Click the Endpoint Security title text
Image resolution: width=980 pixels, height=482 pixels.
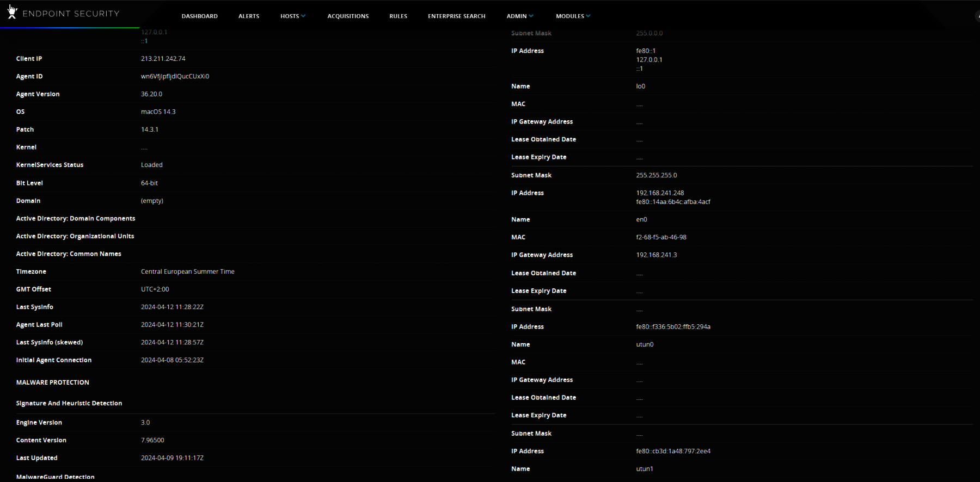71,14
